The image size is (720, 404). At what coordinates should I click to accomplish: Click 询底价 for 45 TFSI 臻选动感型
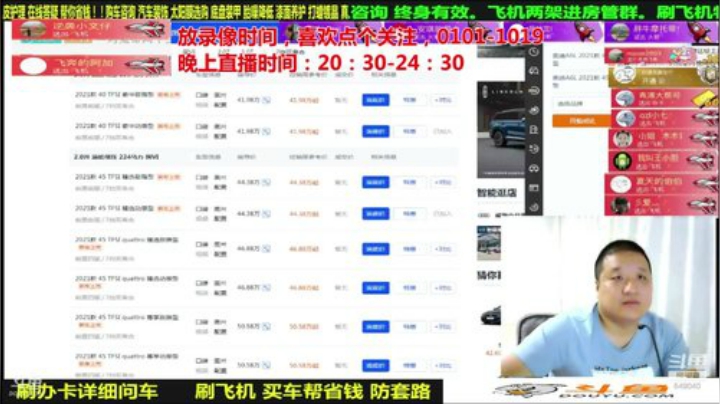pyautogui.click(x=376, y=213)
